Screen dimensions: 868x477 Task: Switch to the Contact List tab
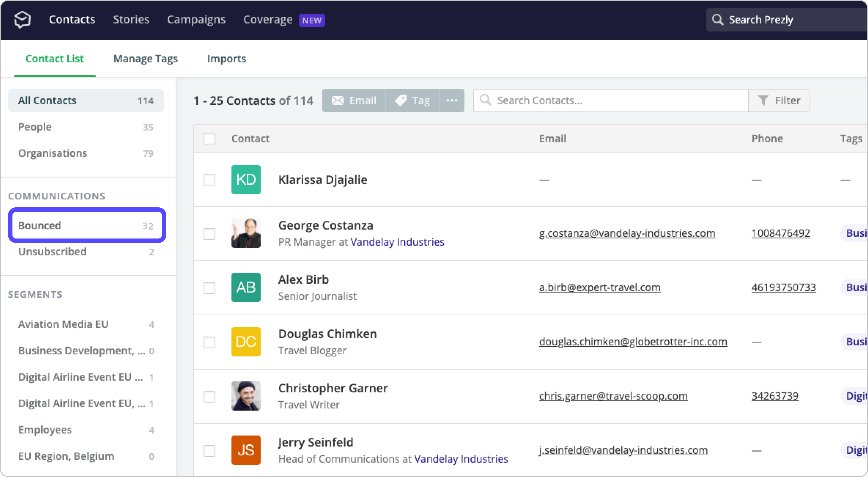coord(55,59)
